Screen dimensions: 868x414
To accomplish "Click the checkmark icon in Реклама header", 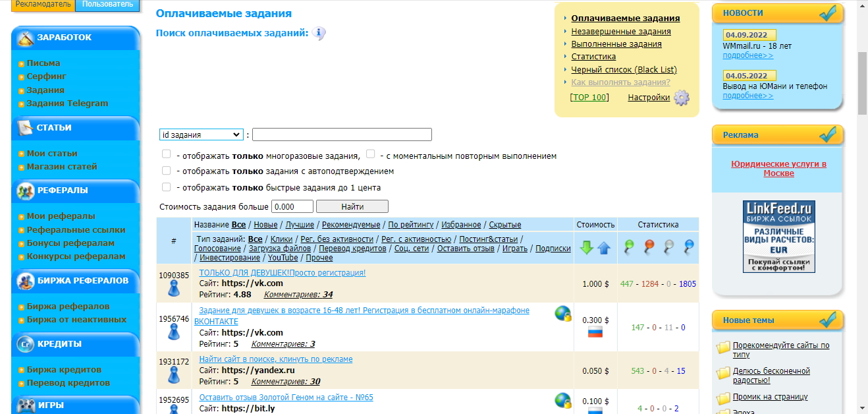I will coord(828,134).
